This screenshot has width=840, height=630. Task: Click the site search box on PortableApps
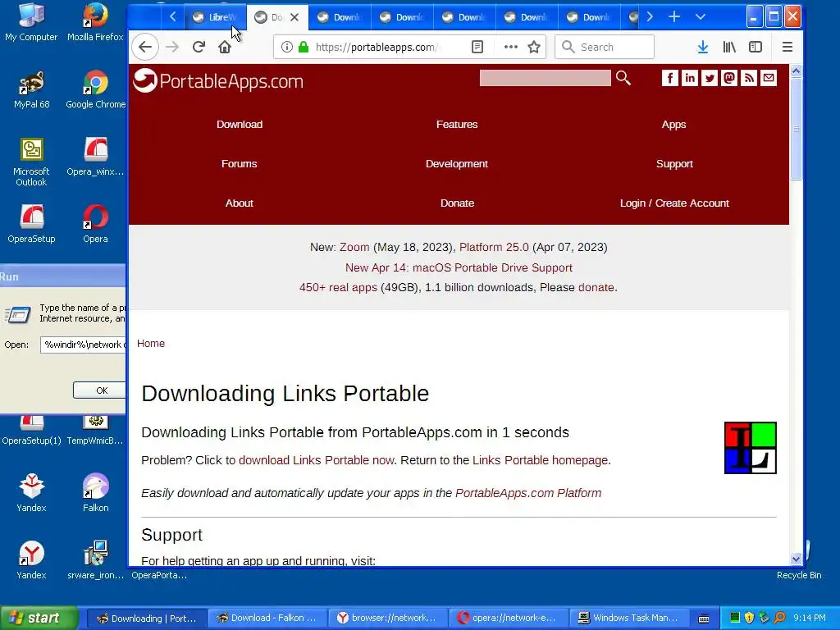(x=545, y=78)
